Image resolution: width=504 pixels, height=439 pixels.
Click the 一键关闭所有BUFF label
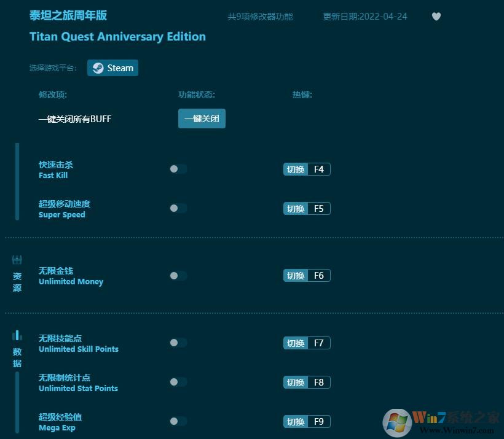75,119
